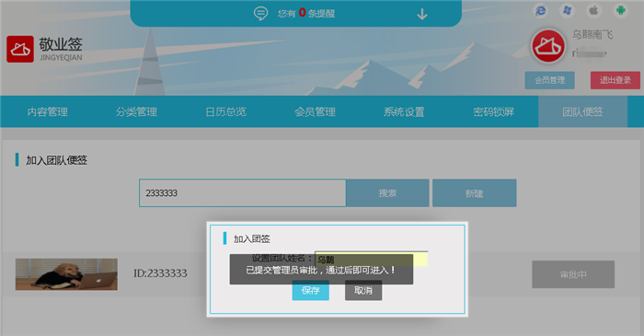Click the 新建 button
The height and width of the screenshot is (336, 644).
tap(475, 193)
